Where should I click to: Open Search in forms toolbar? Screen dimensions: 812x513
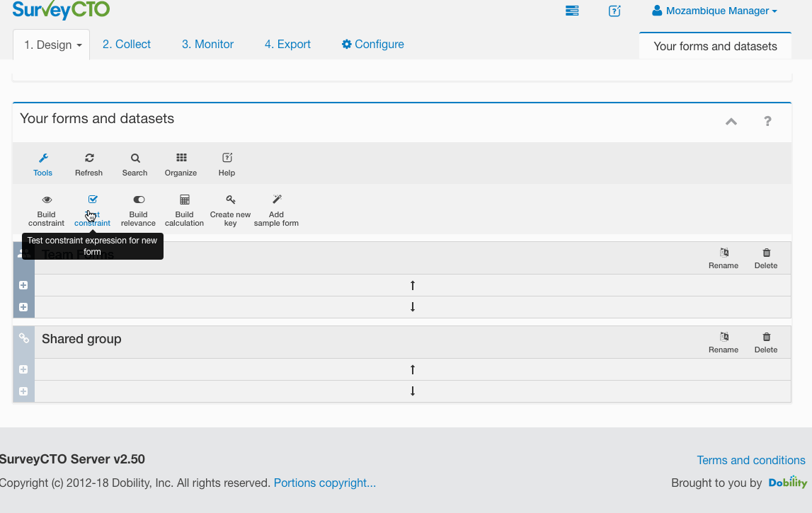135,165
